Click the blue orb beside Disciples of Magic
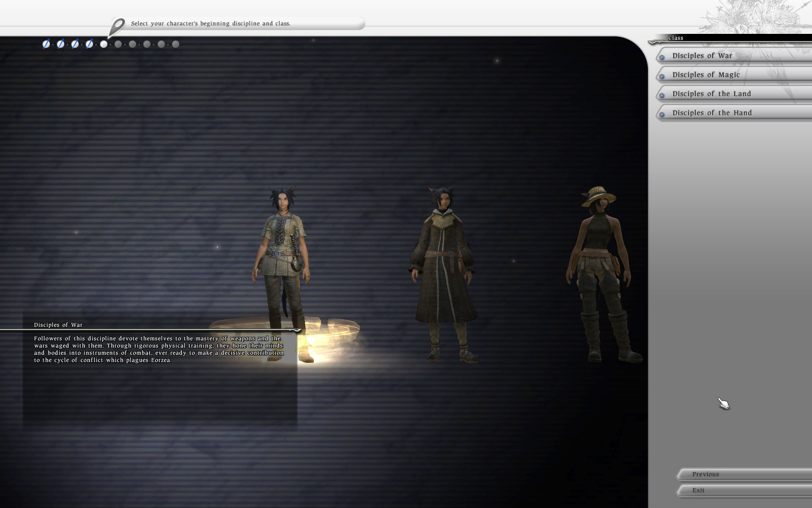This screenshot has height=508, width=812. 662,76
